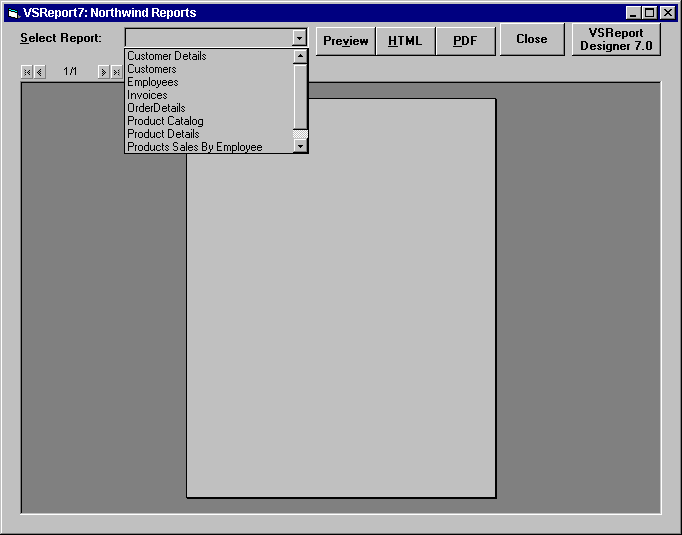Click the Select Report label

[x=61, y=38]
